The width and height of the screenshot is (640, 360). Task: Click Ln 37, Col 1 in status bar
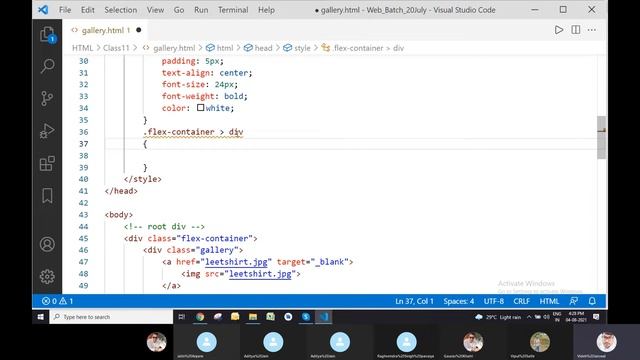click(x=414, y=301)
